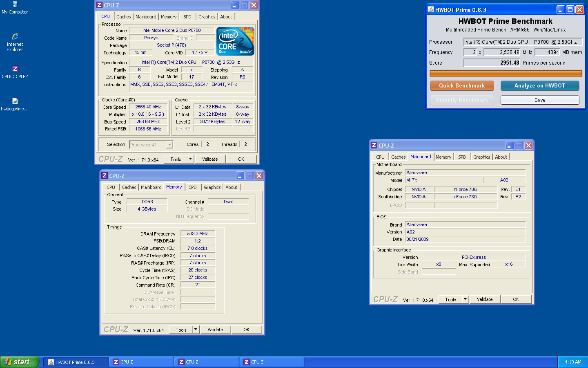Image resolution: width=588 pixels, height=368 pixels.
Task: Select first CPU-Z taskbar button
Action: (x=141, y=362)
